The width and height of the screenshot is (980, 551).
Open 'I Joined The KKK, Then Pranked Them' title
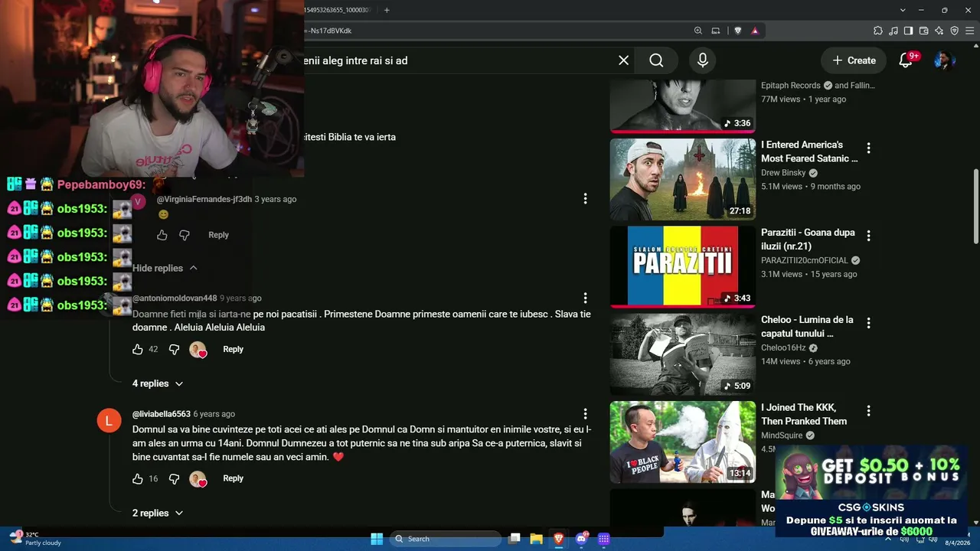(x=804, y=414)
